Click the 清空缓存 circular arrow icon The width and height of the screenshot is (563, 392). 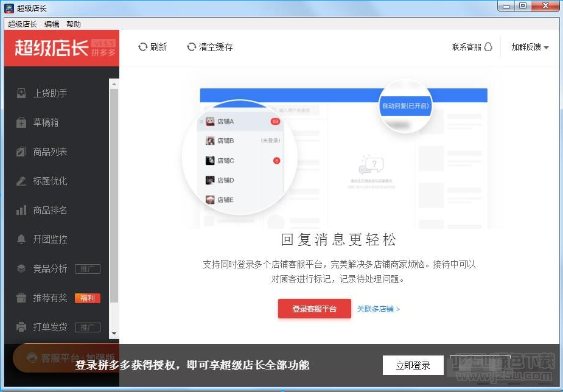191,47
